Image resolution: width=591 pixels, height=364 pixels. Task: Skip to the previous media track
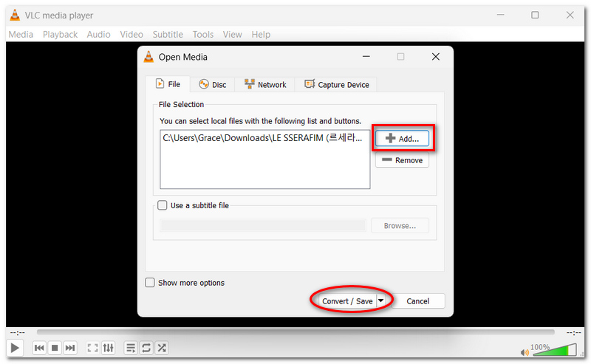(39, 348)
